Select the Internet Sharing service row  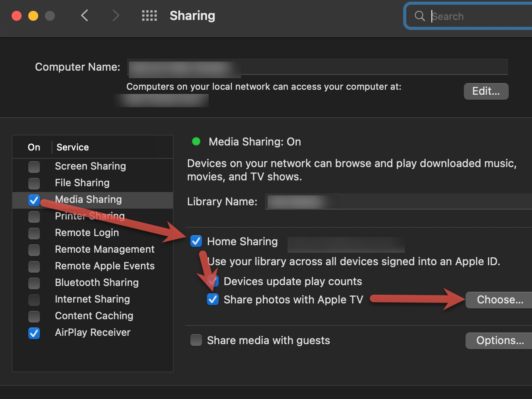[x=92, y=299]
